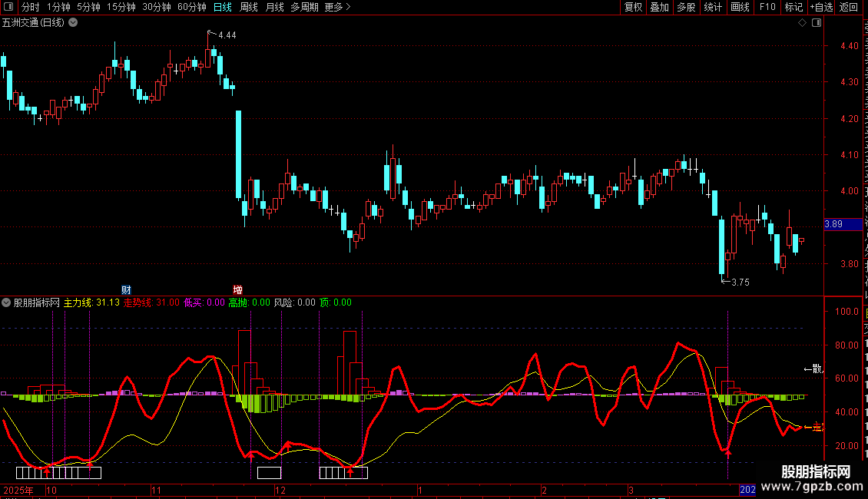Viewport: 868px width, 499px height.
Task: Click the 增 event marker icon
Action: (x=237, y=290)
